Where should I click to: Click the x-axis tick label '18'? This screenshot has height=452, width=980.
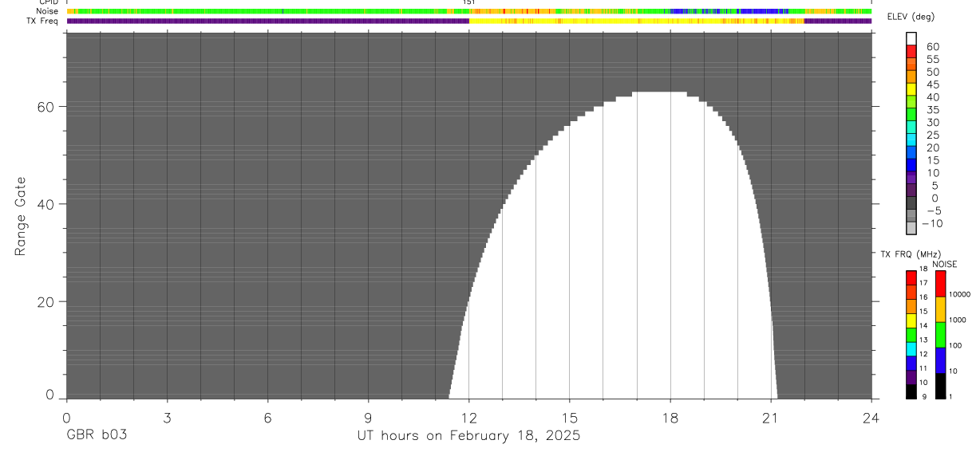tap(670, 417)
